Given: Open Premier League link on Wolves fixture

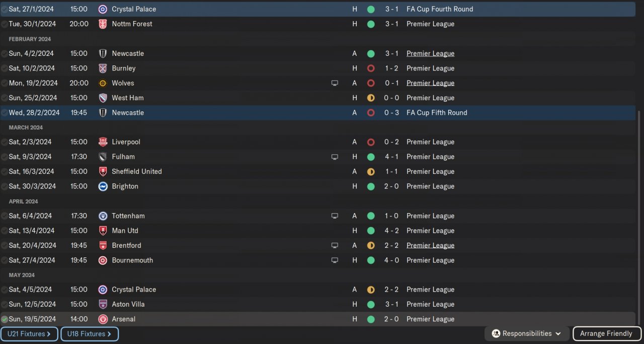Looking at the screenshot, I should point(430,83).
